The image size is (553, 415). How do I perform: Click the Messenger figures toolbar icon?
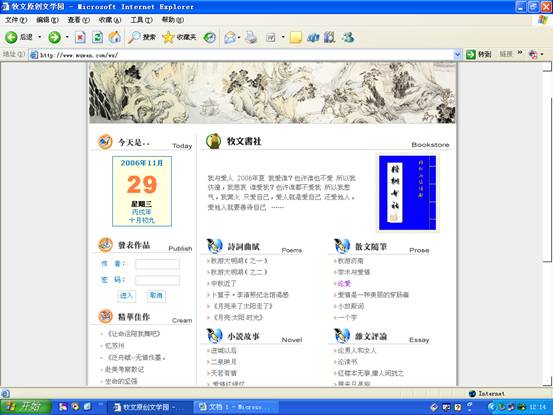(348, 37)
